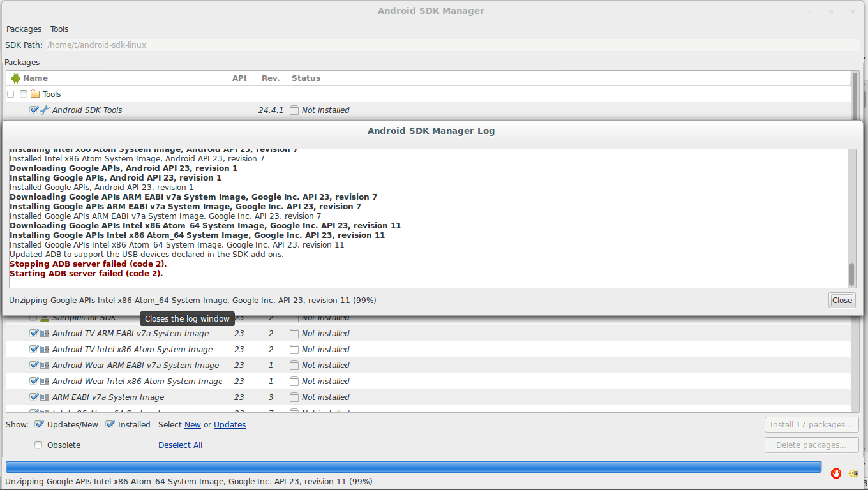Viewport: 868px width, 490px height.
Task: Uncheck Android TV ARM EABI v7a System Image
Action: (34, 333)
